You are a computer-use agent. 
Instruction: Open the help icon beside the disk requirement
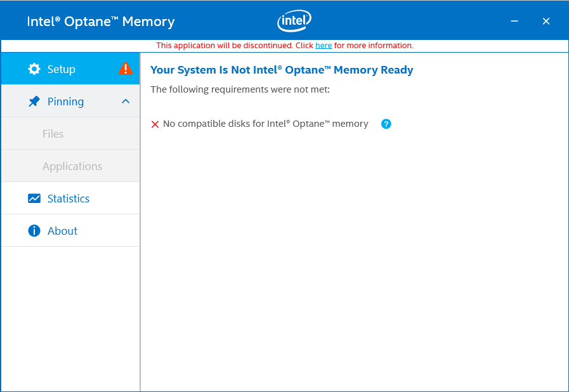coord(386,124)
